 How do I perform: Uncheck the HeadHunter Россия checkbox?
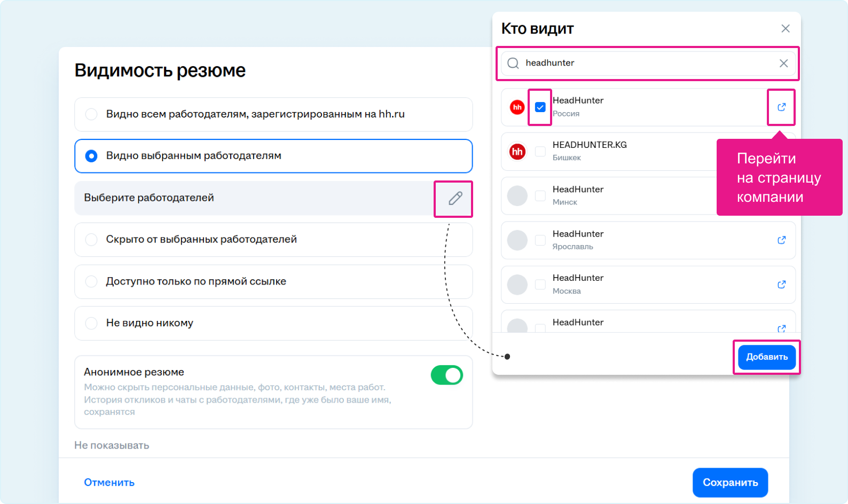tap(540, 107)
